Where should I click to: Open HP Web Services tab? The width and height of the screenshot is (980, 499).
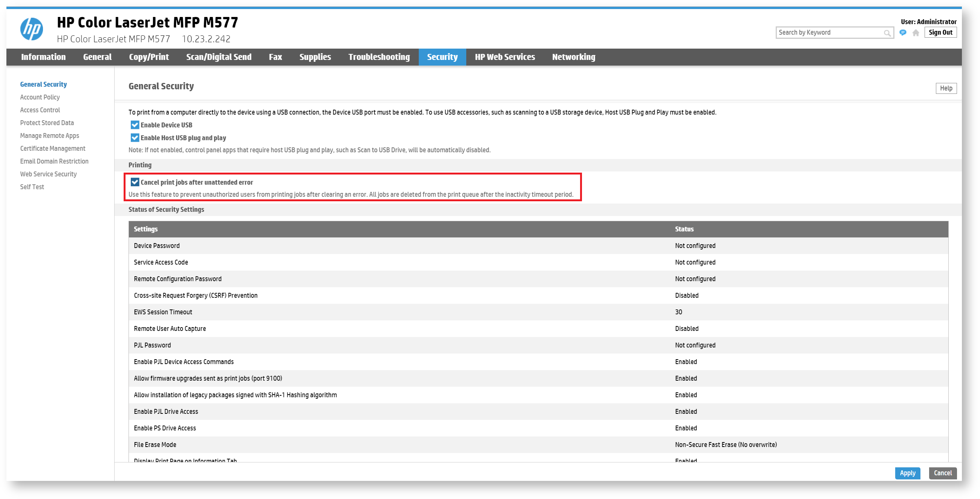point(505,57)
